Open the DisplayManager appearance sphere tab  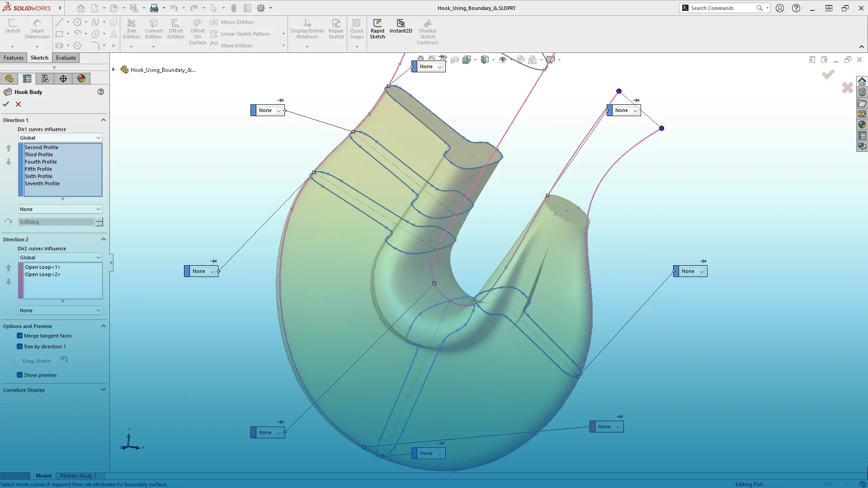[x=81, y=79]
